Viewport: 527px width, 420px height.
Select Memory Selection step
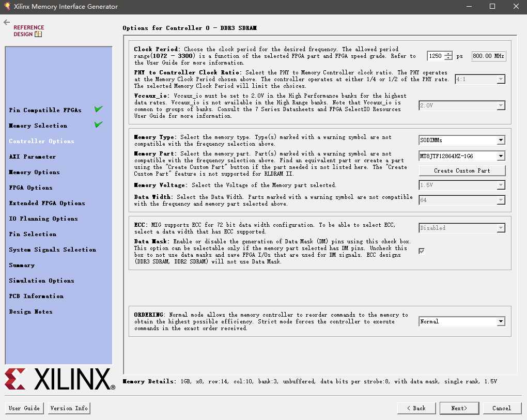(x=38, y=126)
